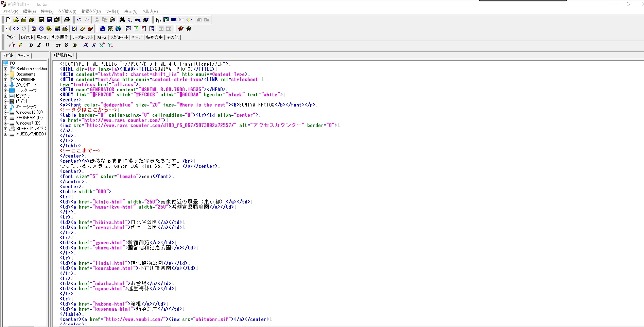
Task: Open the A-to-B Replace tool
Action: click(x=130, y=20)
